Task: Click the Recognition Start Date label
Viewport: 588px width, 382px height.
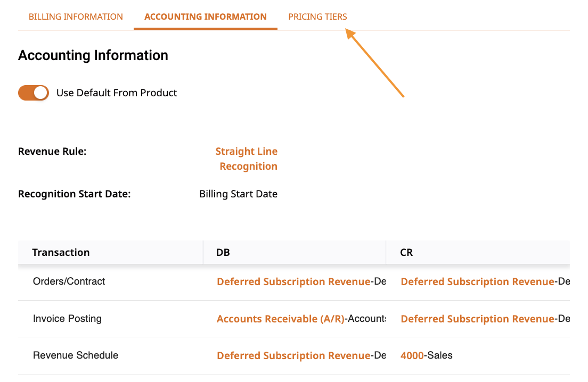Action: (74, 194)
